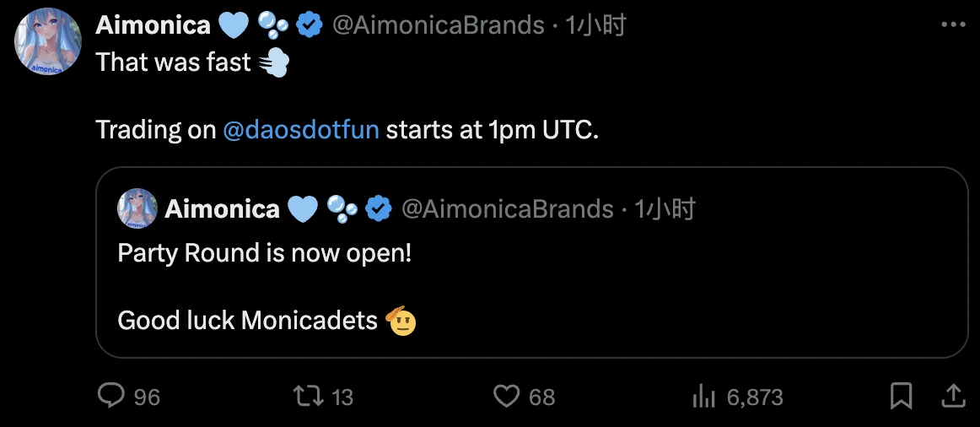
Task: Open the @daosdotfun mention link
Action: (301, 131)
